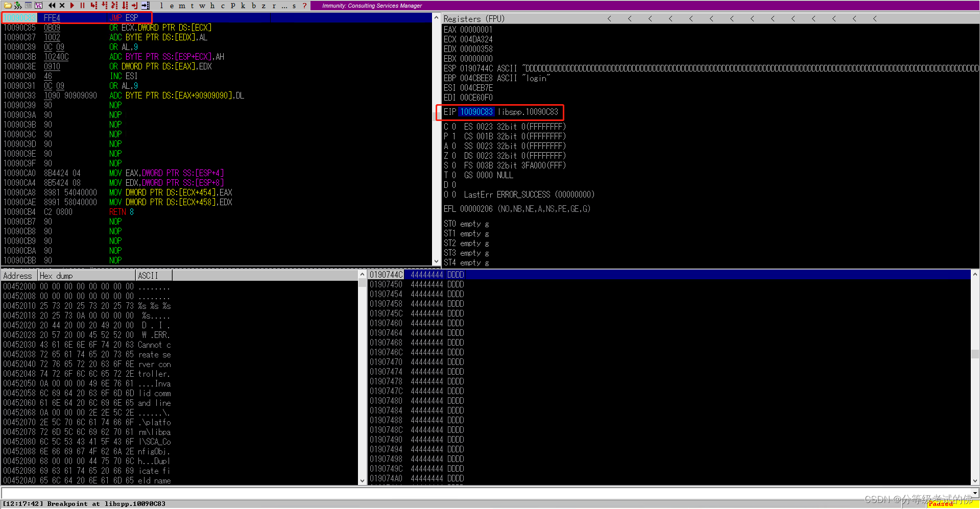Select EDI 00CE60F0 register row
The image size is (980, 509).
pos(468,98)
